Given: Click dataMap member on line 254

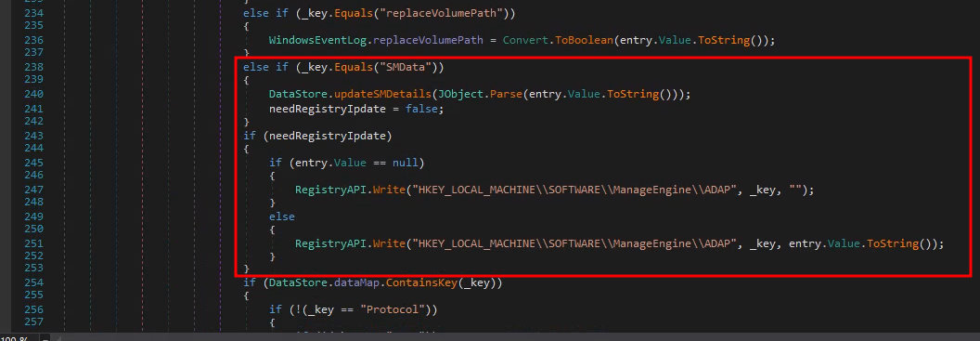Looking at the screenshot, I should 355,282.
